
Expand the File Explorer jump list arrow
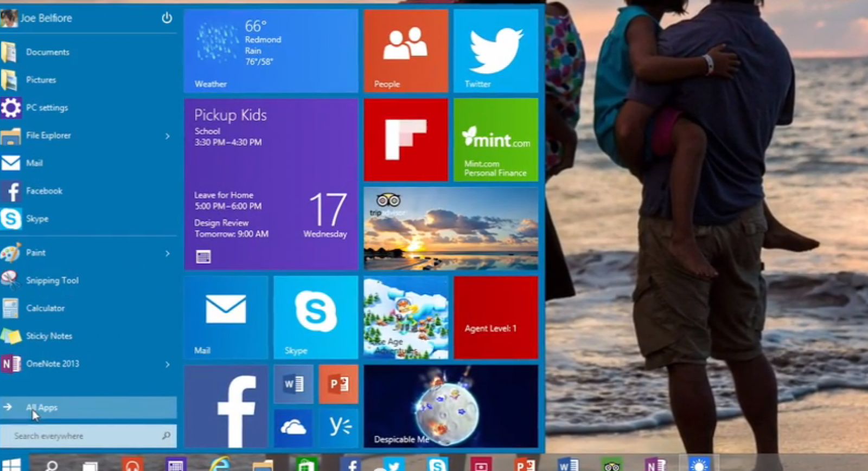[x=168, y=136]
